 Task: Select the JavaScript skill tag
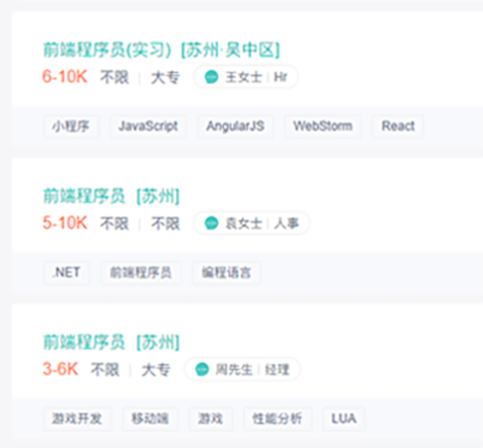148,126
